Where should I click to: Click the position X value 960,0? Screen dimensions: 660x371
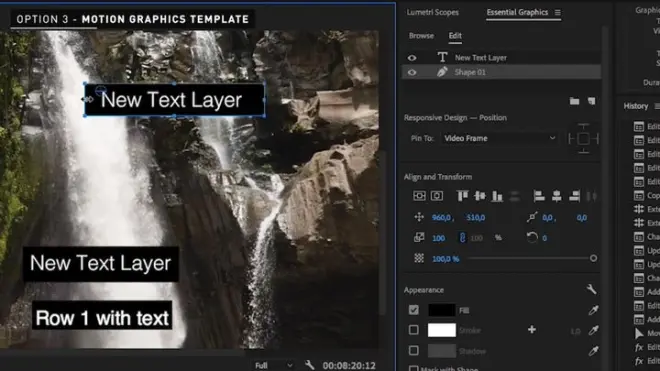tap(442, 217)
